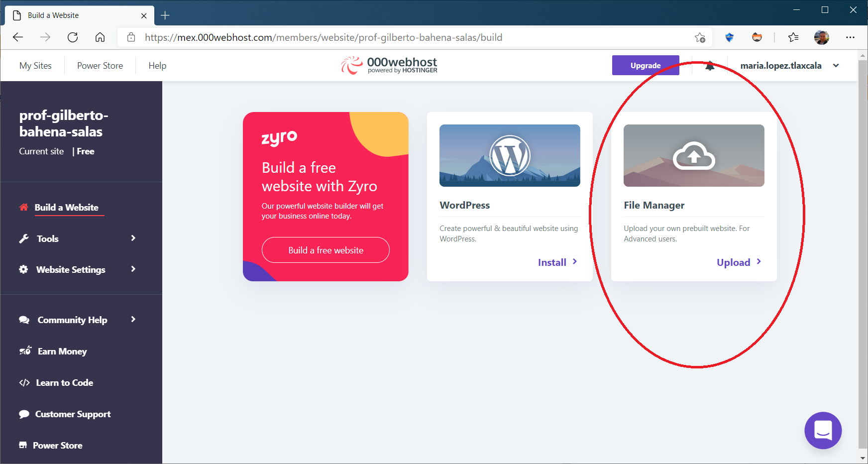Select Build a Website in sidebar
The height and width of the screenshot is (464, 868).
click(66, 207)
